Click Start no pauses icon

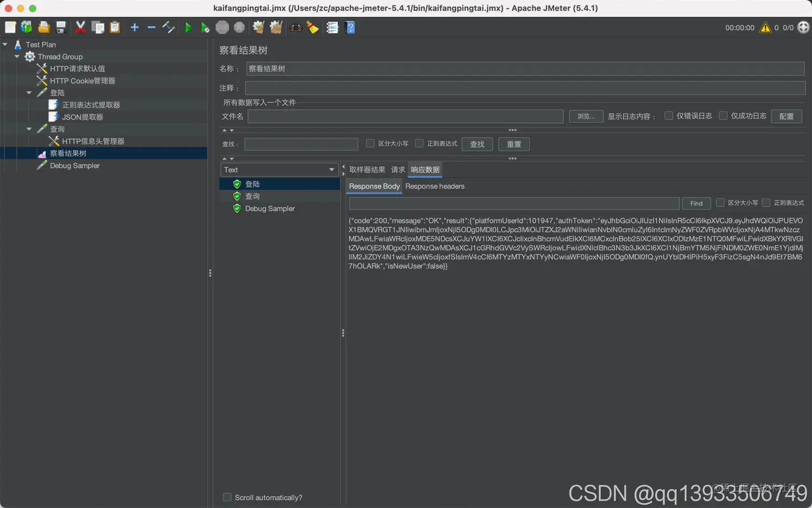(x=205, y=27)
